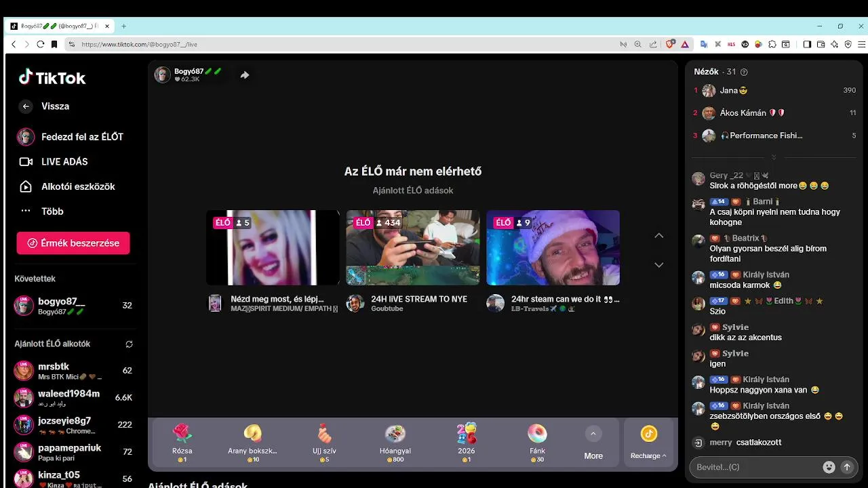Share page via browser share icon
Viewport: 868px width, 488px height.
click(653, 44)
